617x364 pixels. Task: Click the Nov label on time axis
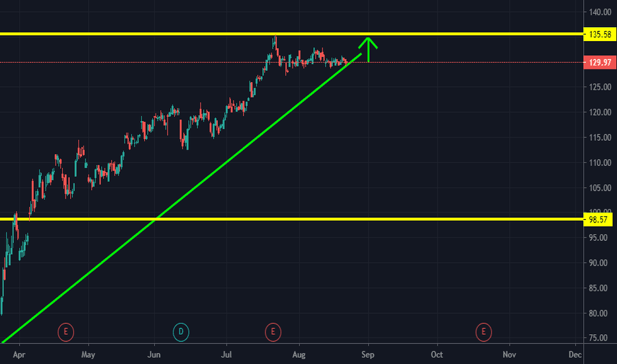[x=509, y=355]
